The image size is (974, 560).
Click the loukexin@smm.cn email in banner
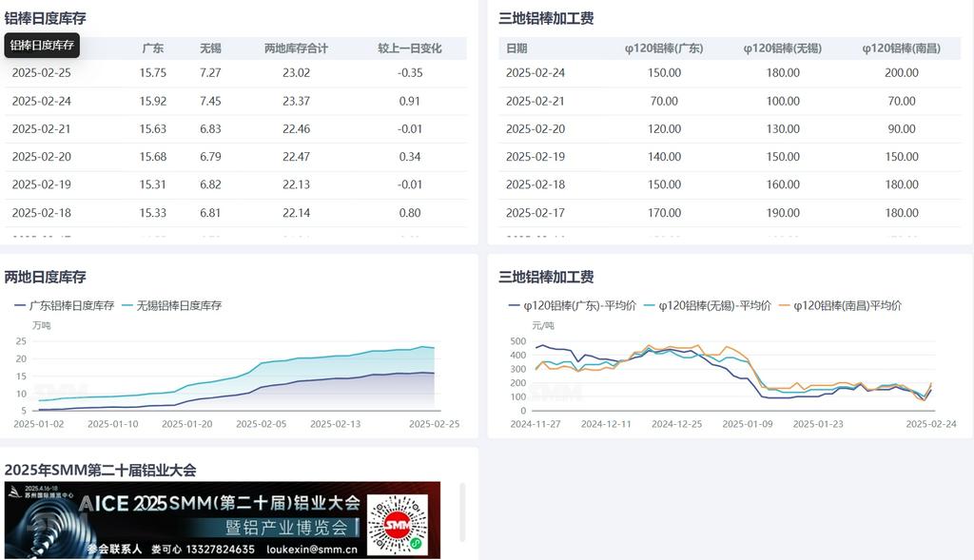coord(312,549)
